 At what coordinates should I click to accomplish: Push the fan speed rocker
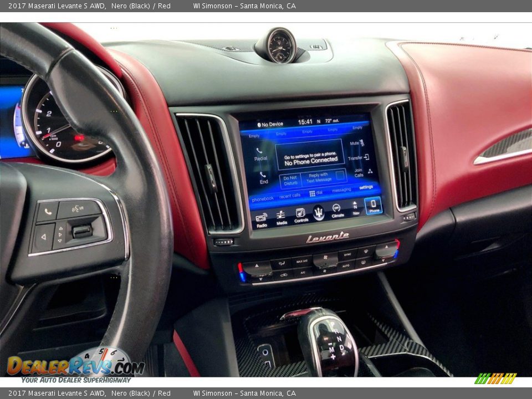(x=325, y=260)
